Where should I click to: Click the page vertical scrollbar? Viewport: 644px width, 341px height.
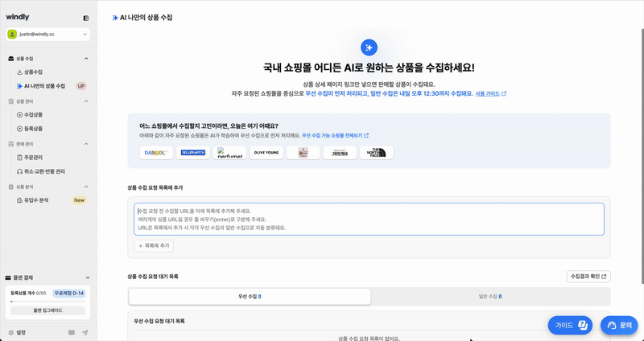(642, 156)
